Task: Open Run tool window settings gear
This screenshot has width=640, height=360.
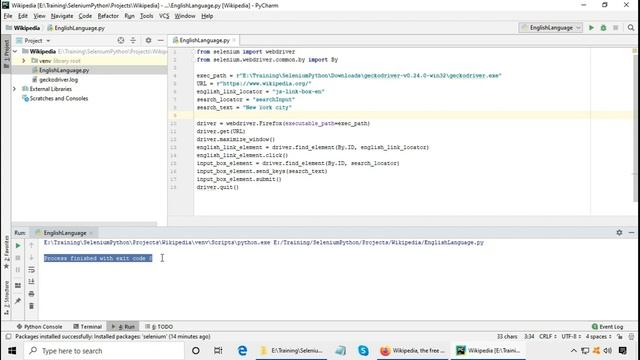Action: (x=619, y=232)
